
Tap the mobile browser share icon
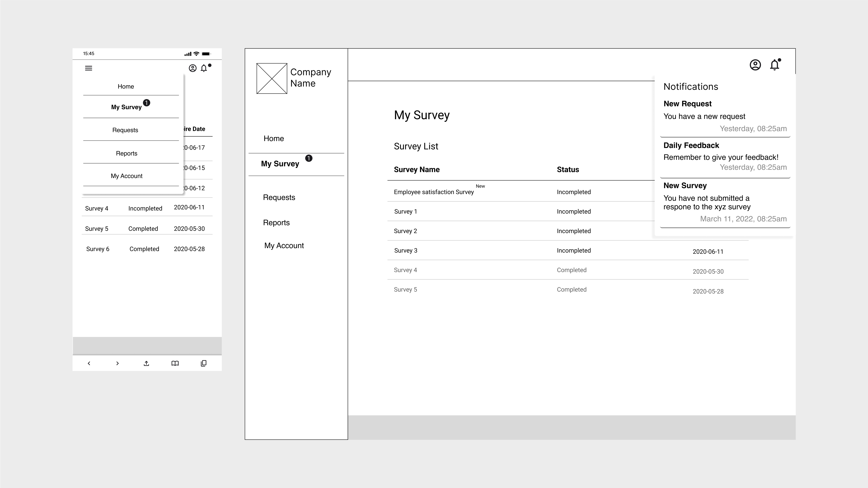[x=146, y=363]
